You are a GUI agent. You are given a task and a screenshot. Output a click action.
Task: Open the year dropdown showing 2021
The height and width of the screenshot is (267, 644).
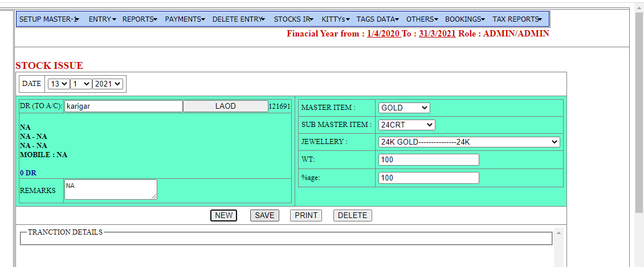tap(108, 84)
